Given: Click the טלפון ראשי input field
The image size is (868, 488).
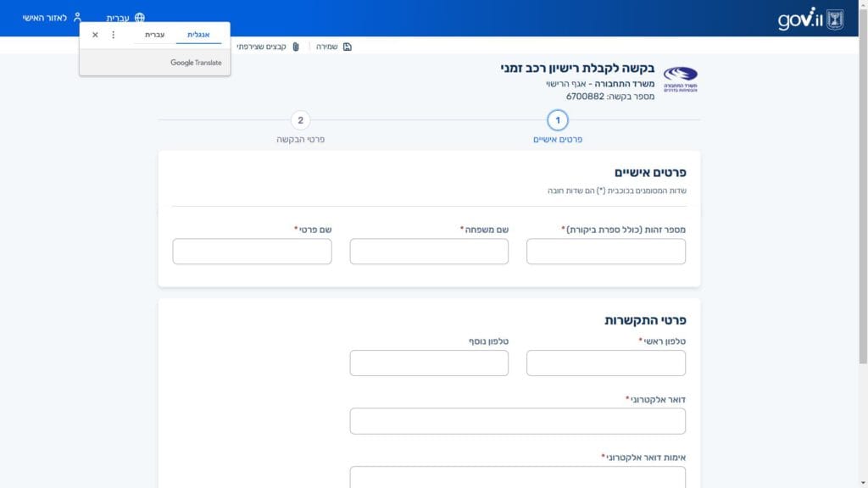Looking at the screenshot, I should pos(605,363).
